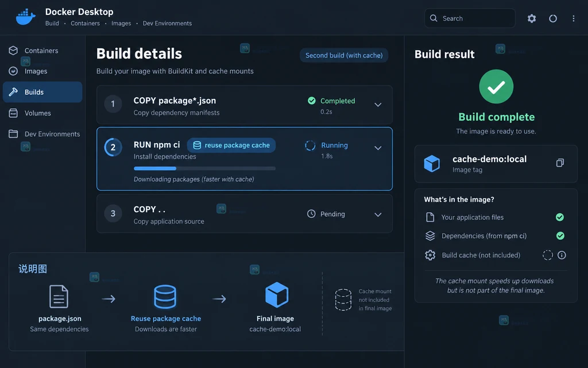Click the Builds hammer icon

[x=13, y=92]
